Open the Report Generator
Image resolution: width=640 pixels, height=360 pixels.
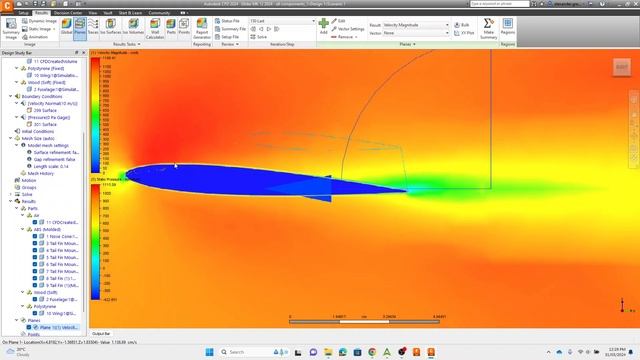[202, 29]
